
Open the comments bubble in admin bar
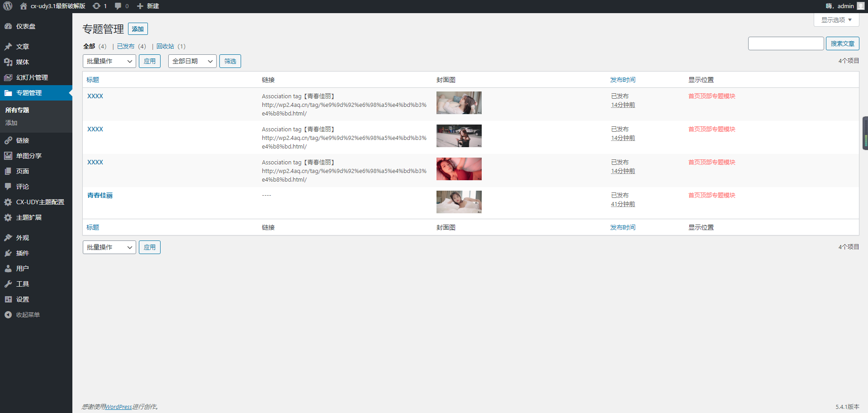118,6
